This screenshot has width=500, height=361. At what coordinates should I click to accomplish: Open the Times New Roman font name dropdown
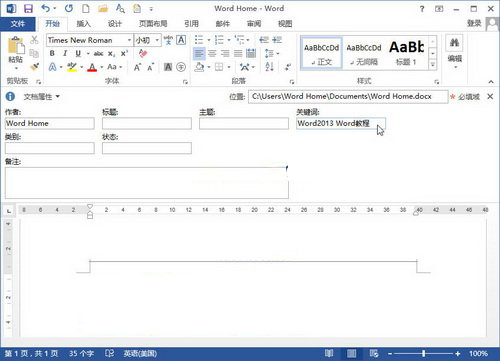[x=129, y=40]
